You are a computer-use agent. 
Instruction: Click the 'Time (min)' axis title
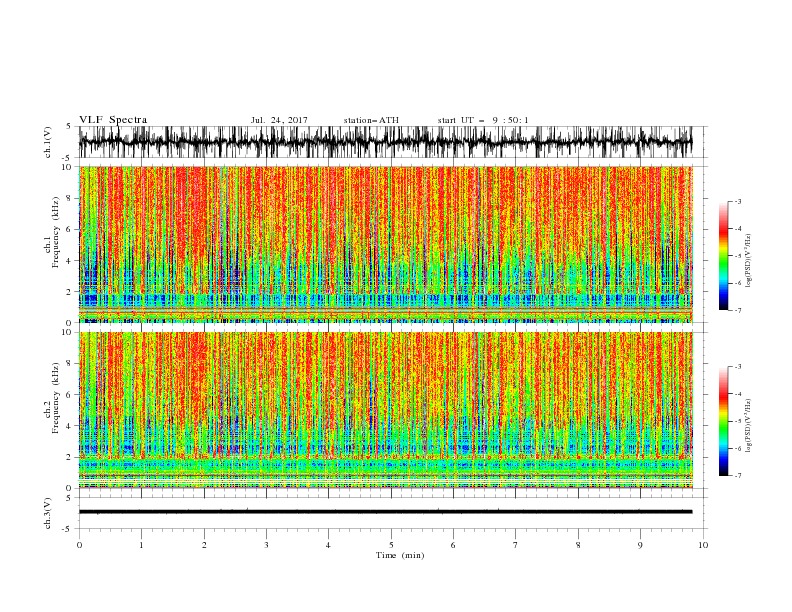point(400,555)
